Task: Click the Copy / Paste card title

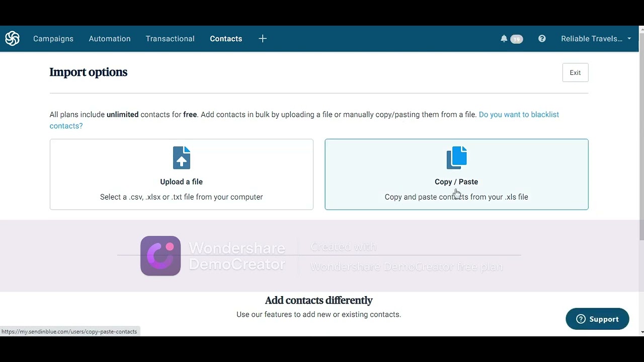Action: pos(456,182)
